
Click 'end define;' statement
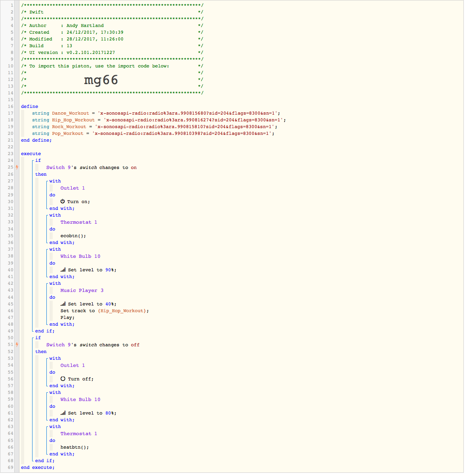[36, 140]
